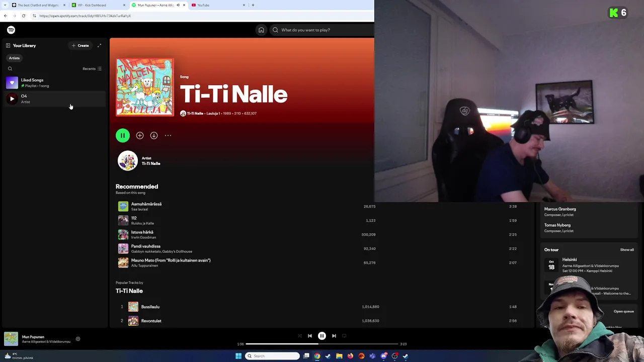The width and height of the screenshot is (644, 362).
Task: Click the Spotify logo
Action: click(x=11, y=30)
